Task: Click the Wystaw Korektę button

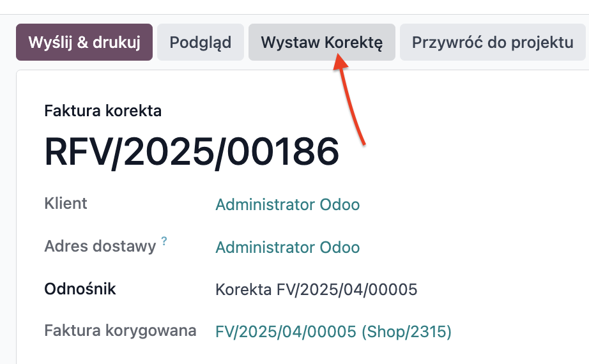Action: [322, 42]
